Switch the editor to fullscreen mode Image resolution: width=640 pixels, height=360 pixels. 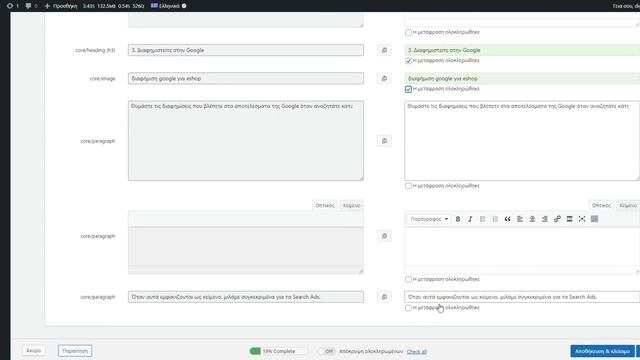(x=582, y=219)
